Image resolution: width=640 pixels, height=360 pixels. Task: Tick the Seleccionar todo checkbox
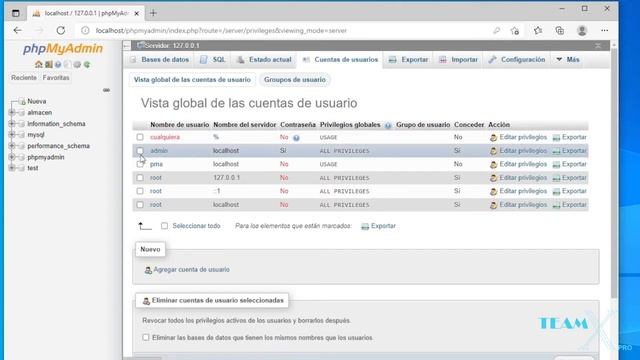[x=164, y=226]
